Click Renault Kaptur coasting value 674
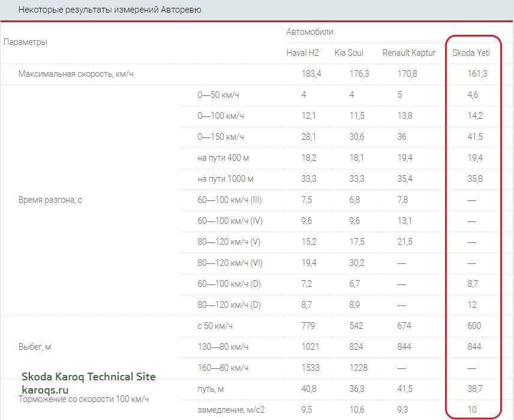514x420 pixels. [404, 326]
